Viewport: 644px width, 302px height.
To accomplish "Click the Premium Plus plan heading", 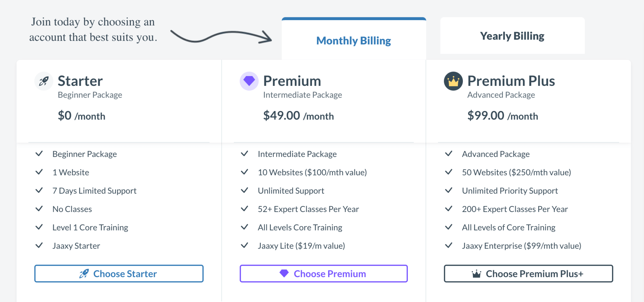I will [x=511, y=81].
